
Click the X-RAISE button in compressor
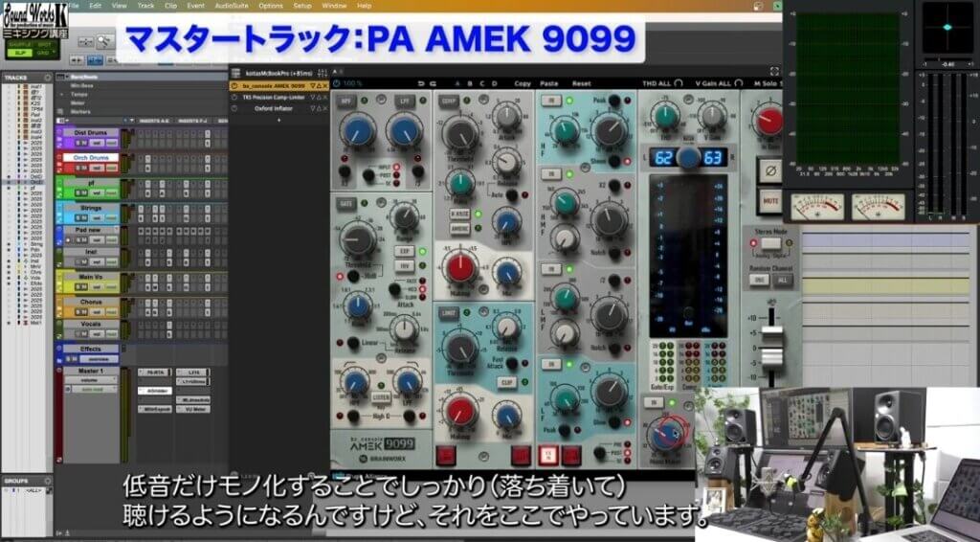[x=460, y=214]
